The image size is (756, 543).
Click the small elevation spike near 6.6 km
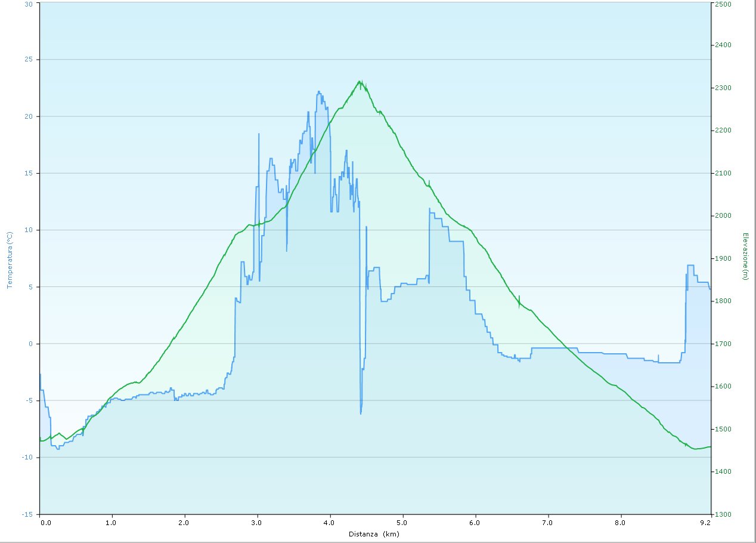[x=519, y=298]
